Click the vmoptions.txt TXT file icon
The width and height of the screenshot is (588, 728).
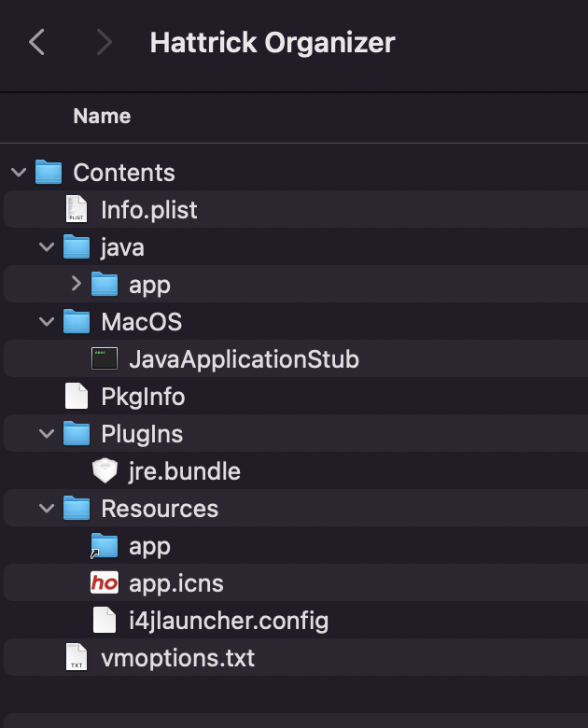[77, 657]
